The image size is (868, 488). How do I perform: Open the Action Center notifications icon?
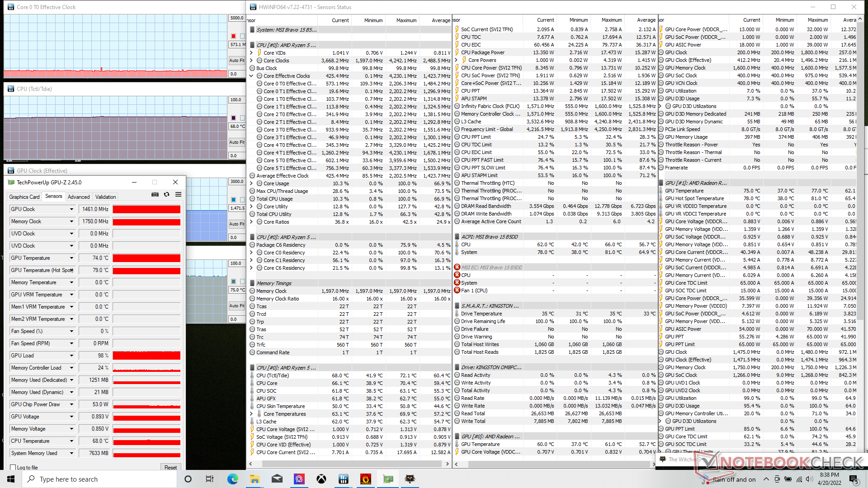[x=853, y=479]
